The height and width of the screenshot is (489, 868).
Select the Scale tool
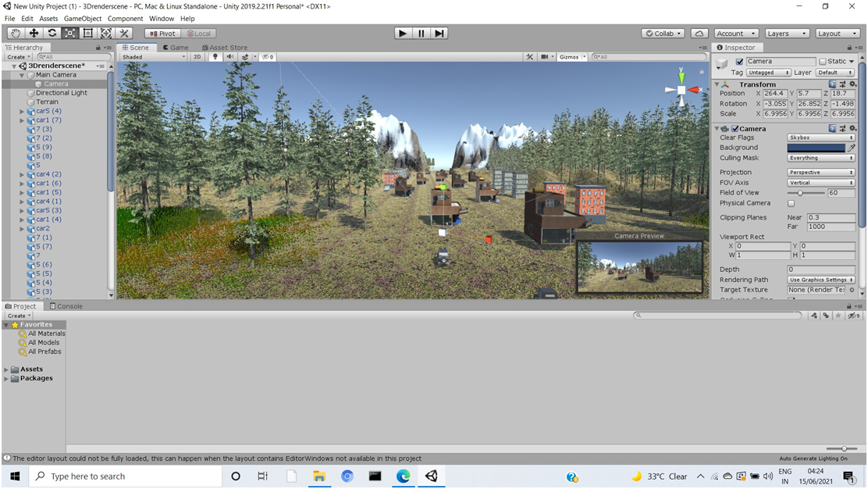pos(69,33)
